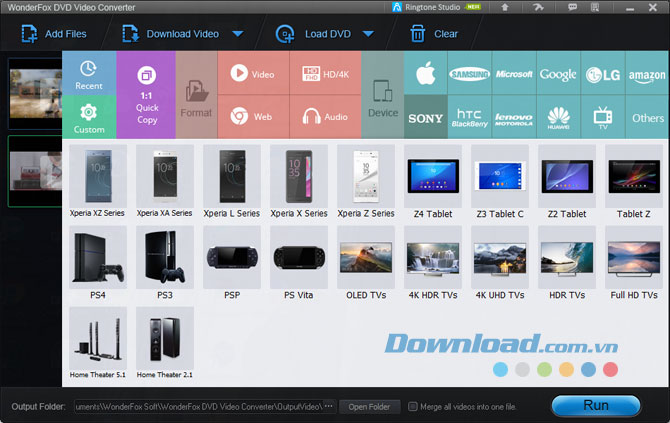Enable Merge all videos into one file

tap(412, 407)
